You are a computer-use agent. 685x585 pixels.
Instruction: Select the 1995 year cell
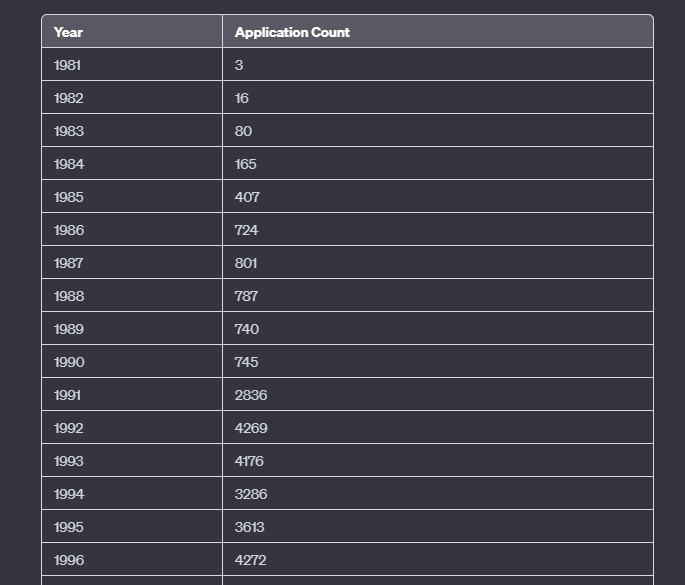coord(68,527)
